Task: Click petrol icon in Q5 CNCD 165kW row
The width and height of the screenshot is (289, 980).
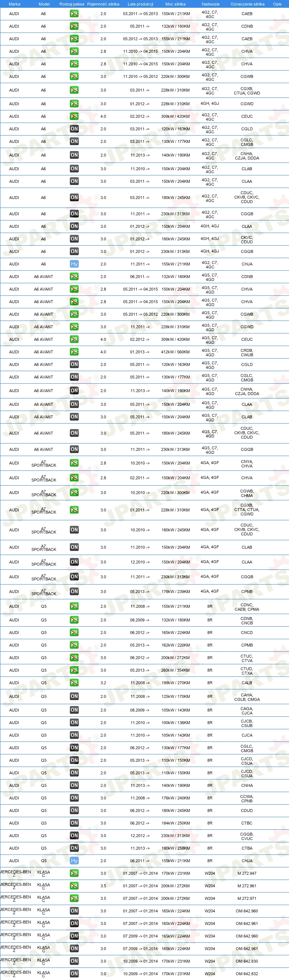Action: pos(74,633)
